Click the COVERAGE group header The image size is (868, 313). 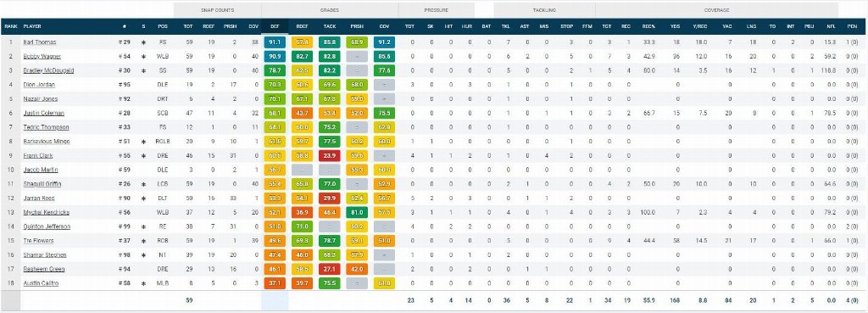pyautogui.click(x=716, y=10)
